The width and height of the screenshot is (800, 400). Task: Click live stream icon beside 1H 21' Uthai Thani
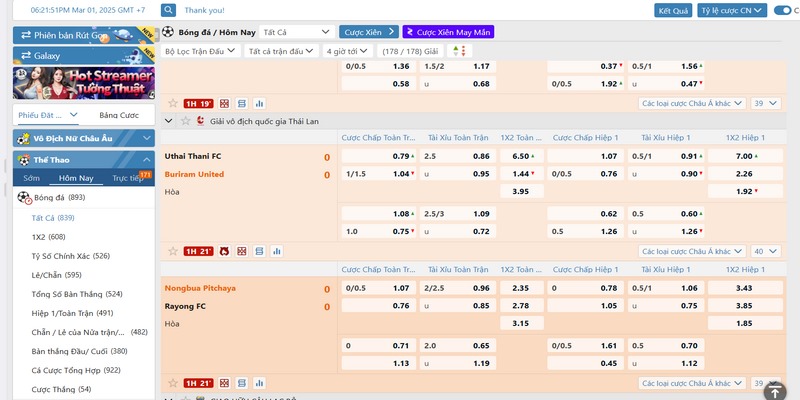pyautogui.click(x=224, y=251)
